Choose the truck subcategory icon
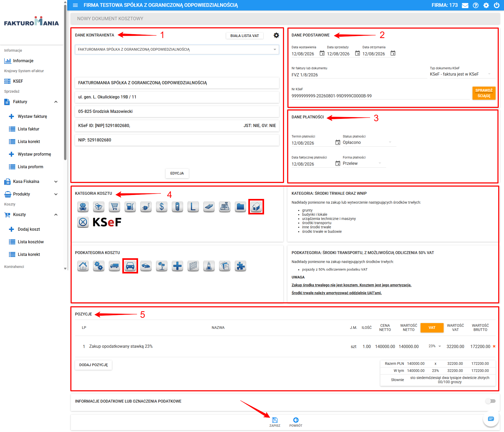Screen dimensions: 504x432 [114, 266]
